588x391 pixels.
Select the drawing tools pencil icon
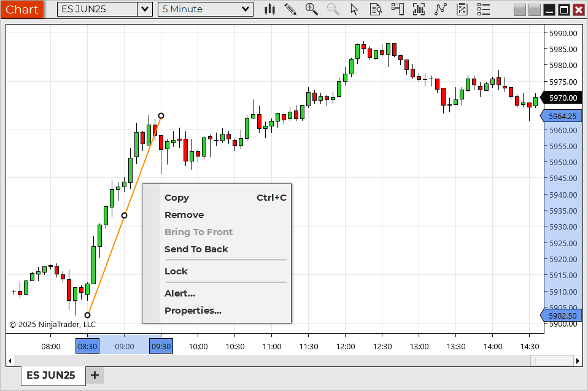coord(290,9)
